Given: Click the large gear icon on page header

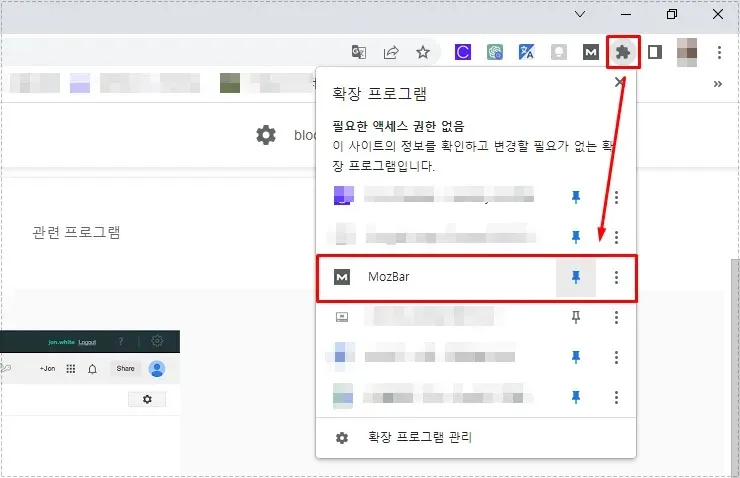Looking at the screenshot, I should pos(266,135).
